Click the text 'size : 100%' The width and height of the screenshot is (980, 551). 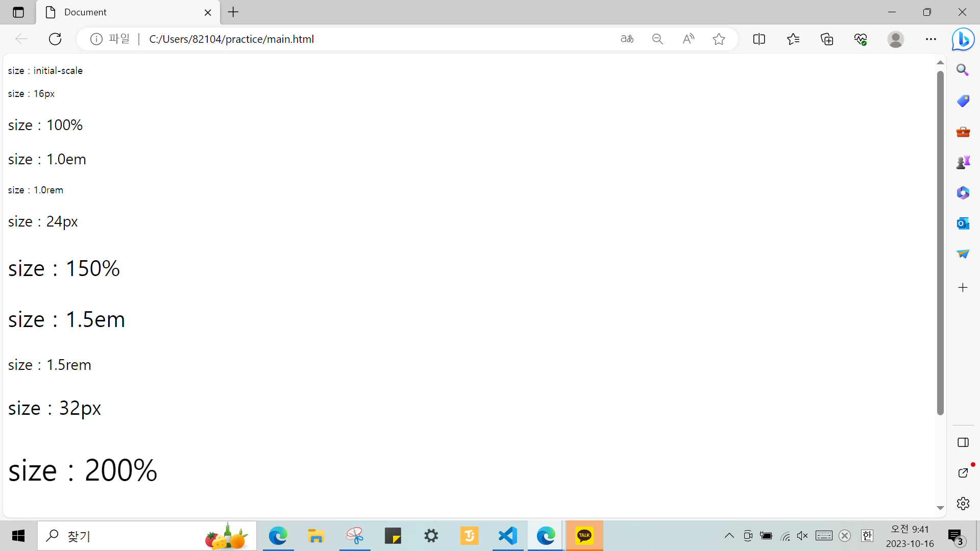pyautogui.click(x=45, y=125)
